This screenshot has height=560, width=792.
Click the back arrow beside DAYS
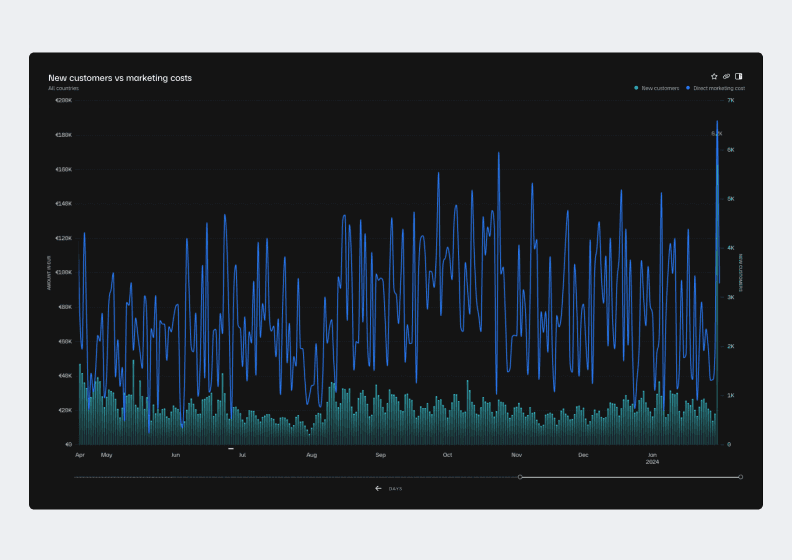coord(378,488)
